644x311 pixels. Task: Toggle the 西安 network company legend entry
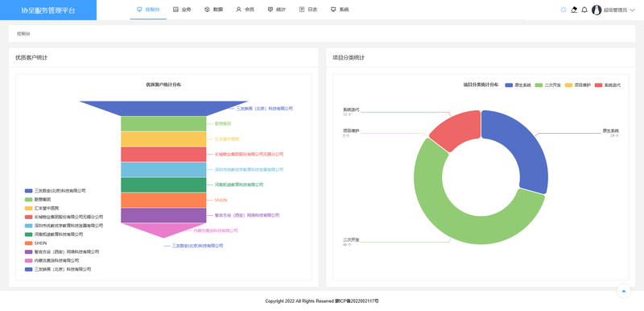pyautogui.click(x=62, y=251)
